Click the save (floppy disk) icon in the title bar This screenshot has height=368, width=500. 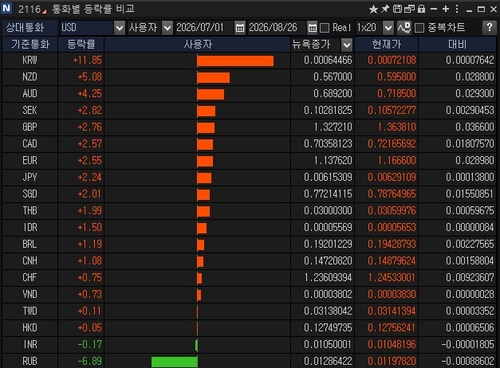397,9
